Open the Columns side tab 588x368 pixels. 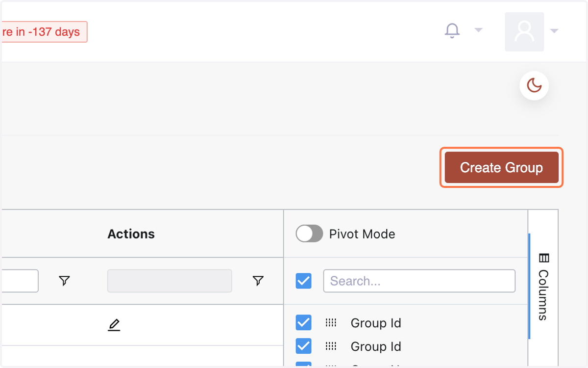pyautogui.click(x=543, y=287)
